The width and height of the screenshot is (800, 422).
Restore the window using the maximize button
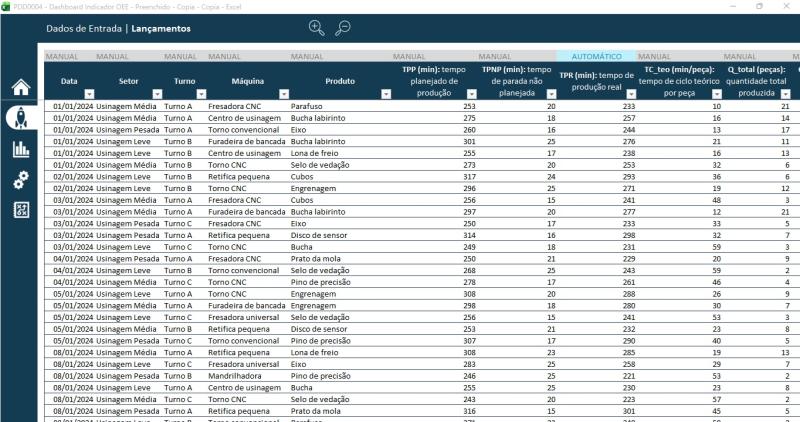[x=763, y=6]
